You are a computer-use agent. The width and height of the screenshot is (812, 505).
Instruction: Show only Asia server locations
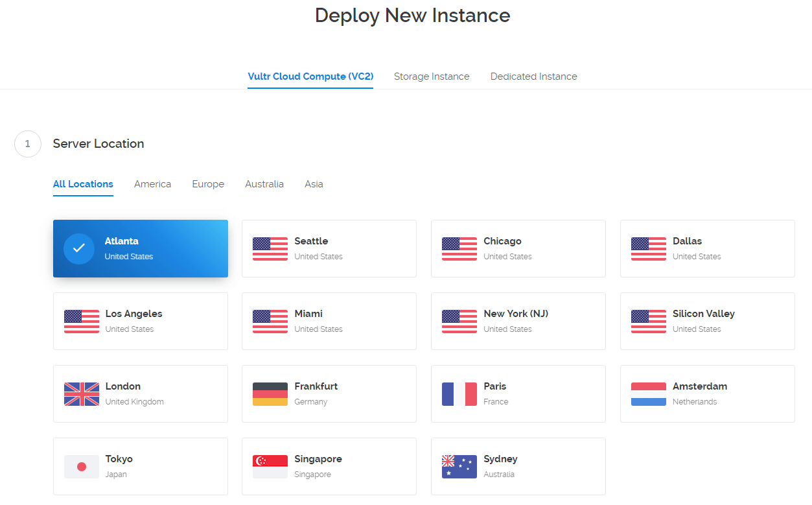(x=314, y=184)
